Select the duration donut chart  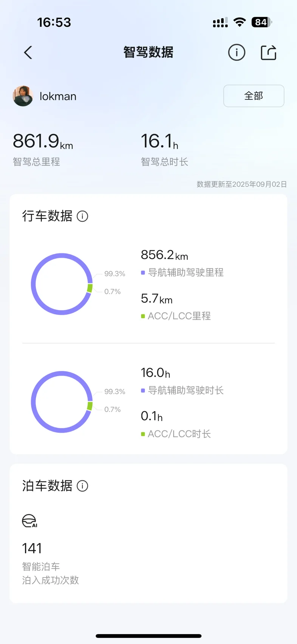[62, 402]
